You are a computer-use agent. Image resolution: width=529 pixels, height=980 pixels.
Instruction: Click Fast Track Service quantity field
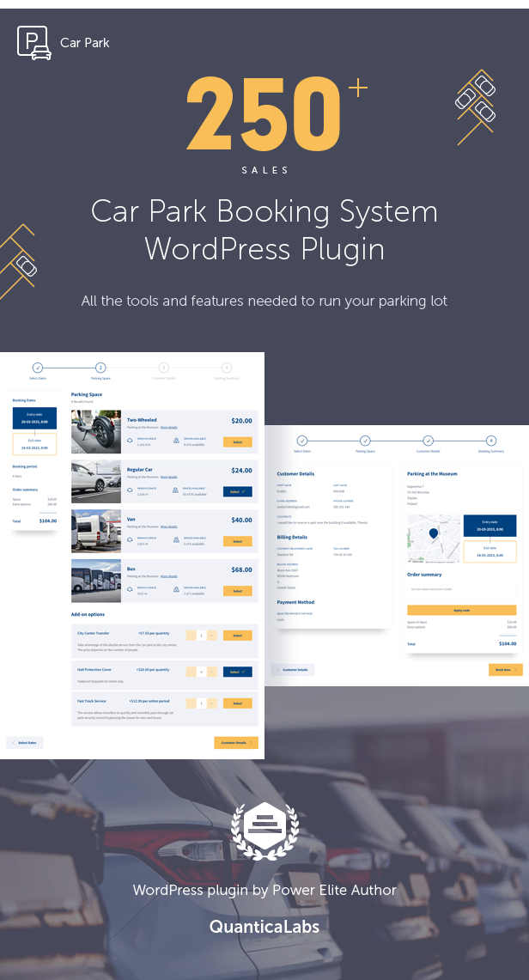pyautogui.click(x=202, y=703)
